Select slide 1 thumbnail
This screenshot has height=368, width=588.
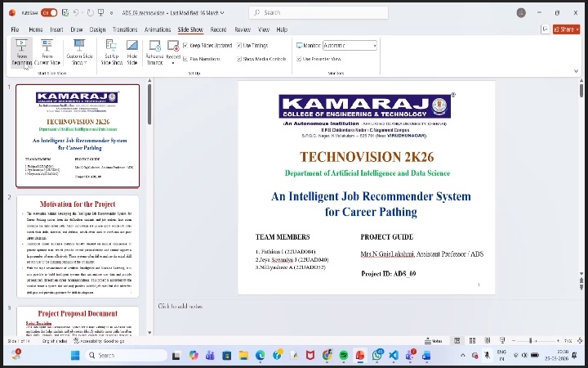tap(78, 136)
